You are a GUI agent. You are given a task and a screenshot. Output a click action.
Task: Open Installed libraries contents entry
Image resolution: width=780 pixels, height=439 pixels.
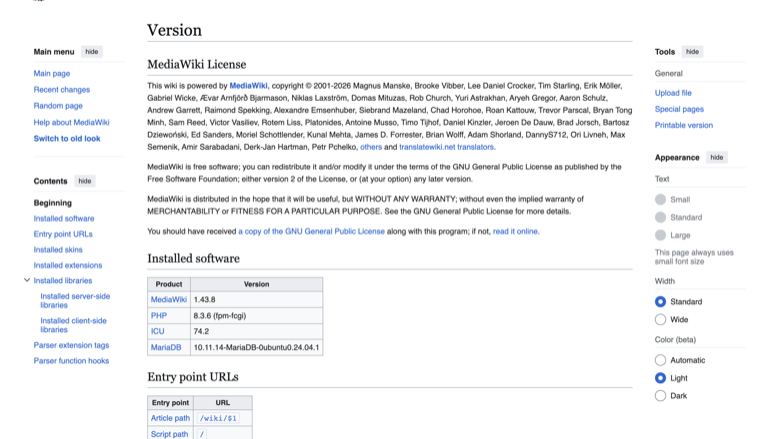(x=63, y=281)
